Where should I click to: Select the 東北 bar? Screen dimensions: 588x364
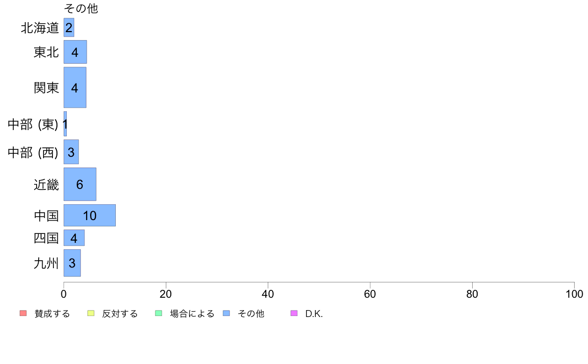tap(75, 52)
